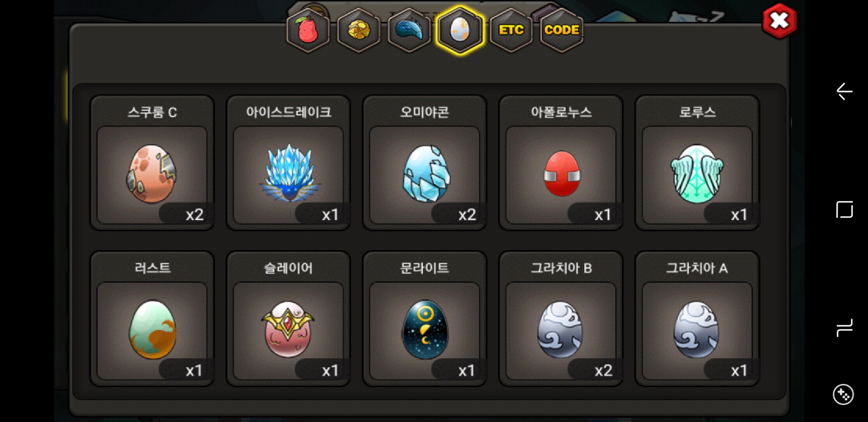Select the 그라치아 A cloud egg
Image resolution: width=868 pixels, height=422 pixels.
click(x=698, y=319)
